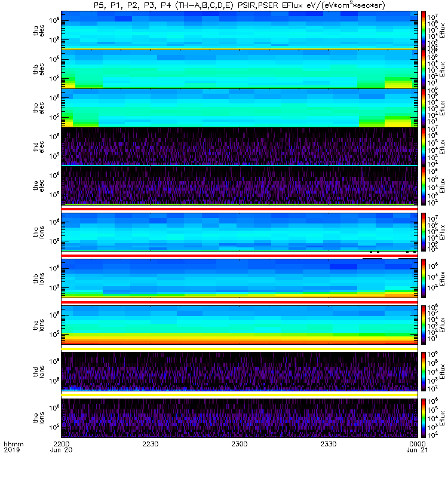Click the thc ions spectrogram panel
Image resolution: width=448 pixels, height=478 pixels.
coord(240,325)
